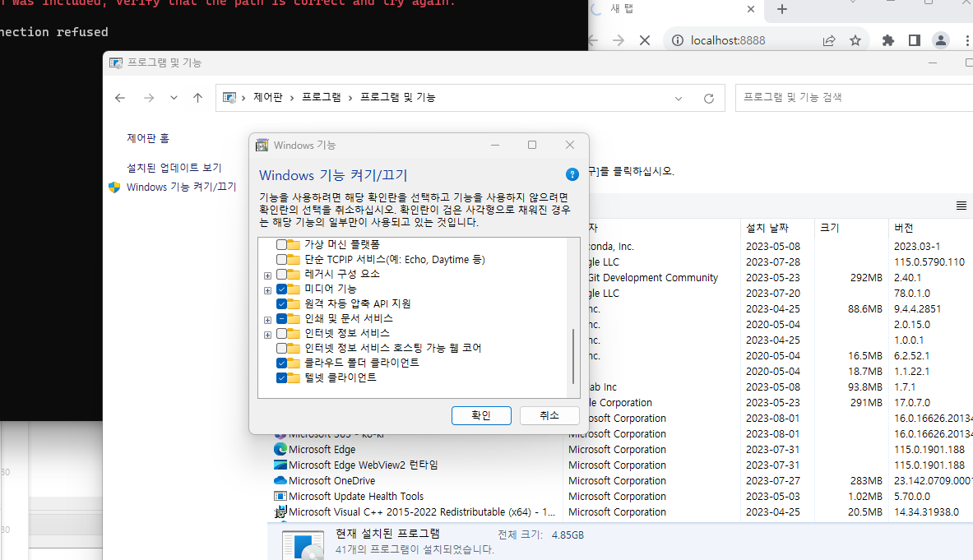Click the Microsoft Edge icon in list

(280, 449)
